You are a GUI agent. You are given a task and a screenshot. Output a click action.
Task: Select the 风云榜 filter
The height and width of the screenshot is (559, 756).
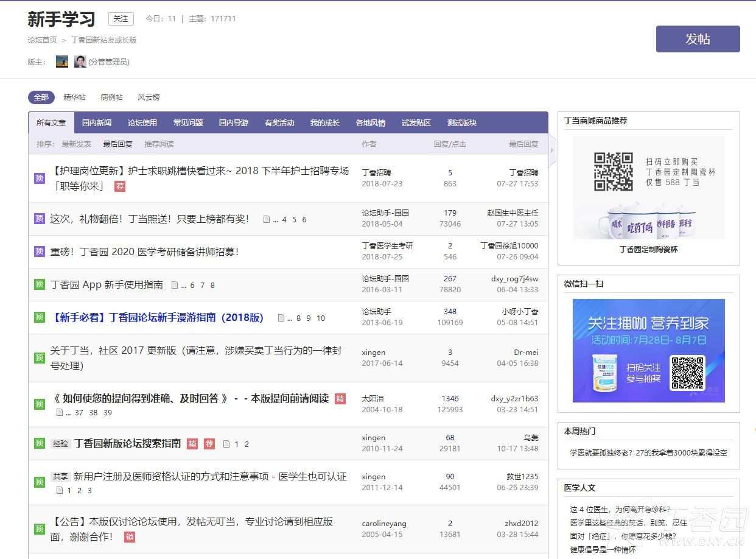click(x=149, y=97)
